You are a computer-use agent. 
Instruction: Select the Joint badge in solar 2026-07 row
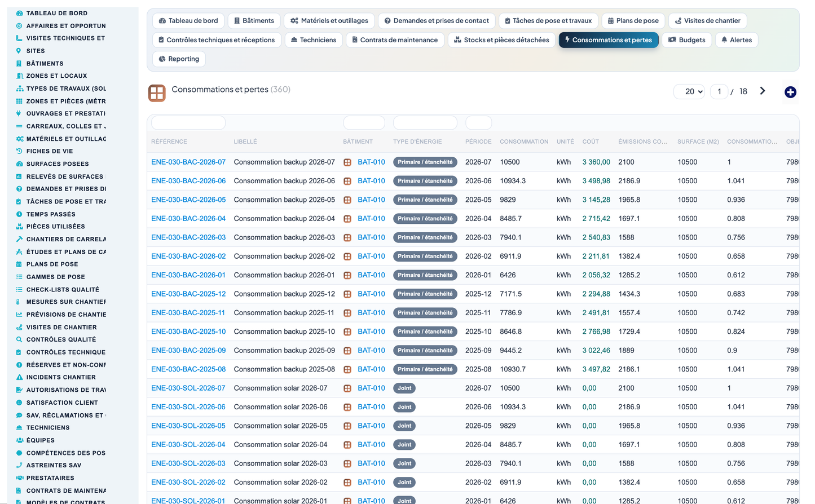[404, 388]
